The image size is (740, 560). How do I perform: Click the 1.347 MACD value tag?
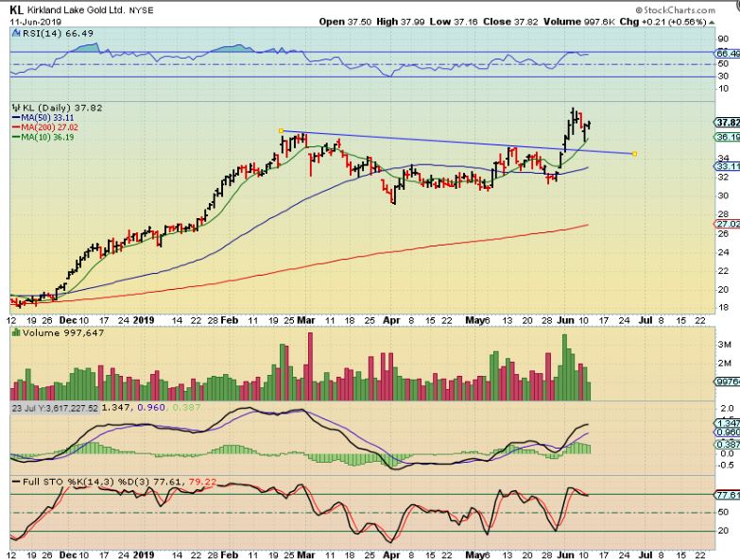[728, 423]
